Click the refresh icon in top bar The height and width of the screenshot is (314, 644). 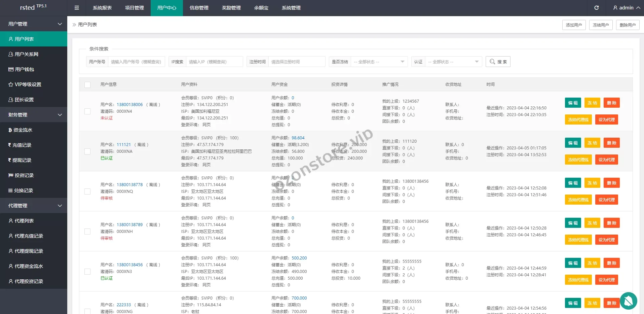coord(596,8)
